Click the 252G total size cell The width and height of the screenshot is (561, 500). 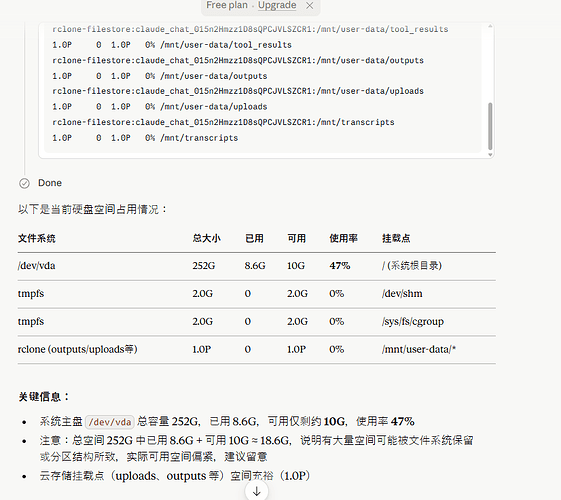click(x=204, y=266)
